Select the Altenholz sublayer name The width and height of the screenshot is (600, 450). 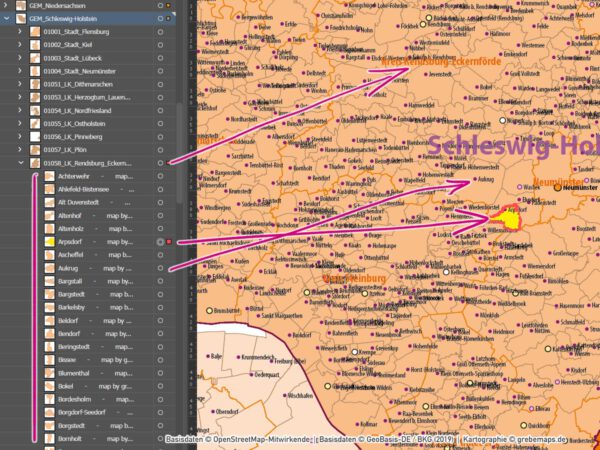(x=71, y=229)
